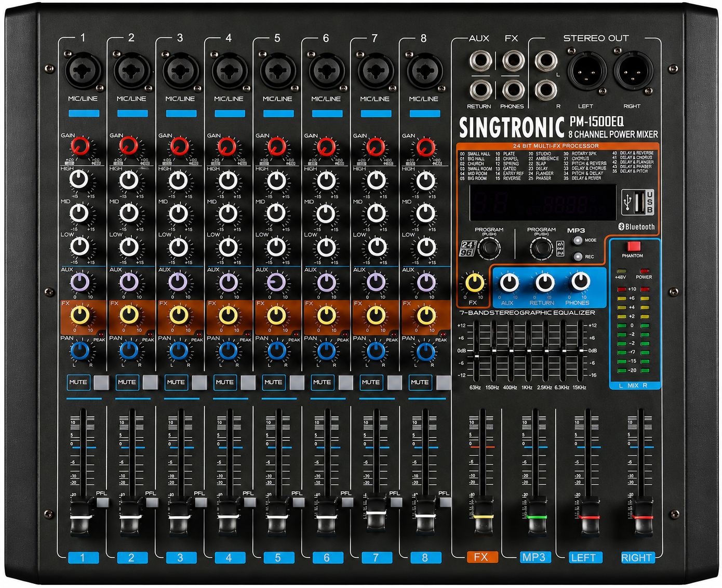Image resolution: width=722 pixels, height=588 pixels.
Task: Click the channel 7 fader cap
Action: point(376,513)
